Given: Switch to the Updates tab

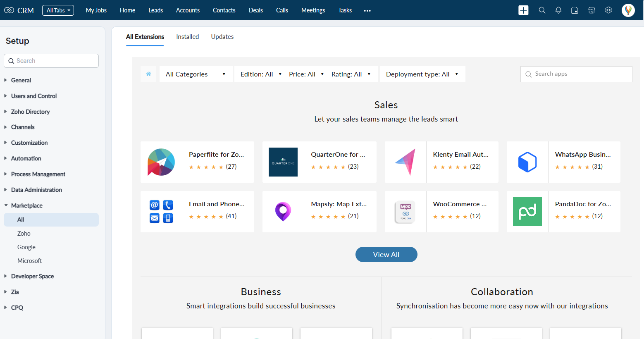Looking at the screenshot, I should pyautogui.click(x=222, y=37).
